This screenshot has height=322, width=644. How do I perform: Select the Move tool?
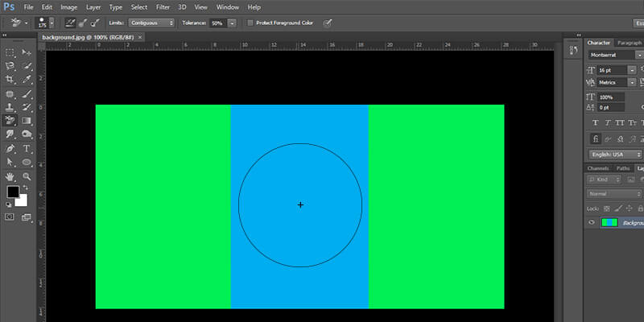(27, 52)
